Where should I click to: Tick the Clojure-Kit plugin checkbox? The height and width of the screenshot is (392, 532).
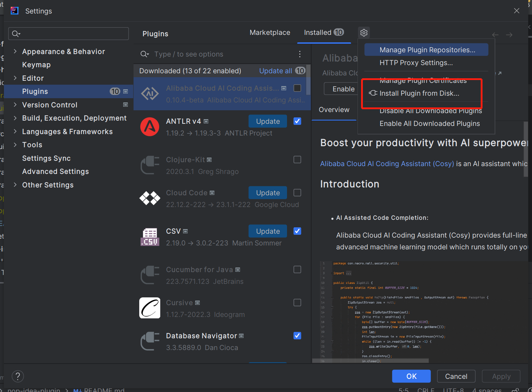click(x=297, y=159)
